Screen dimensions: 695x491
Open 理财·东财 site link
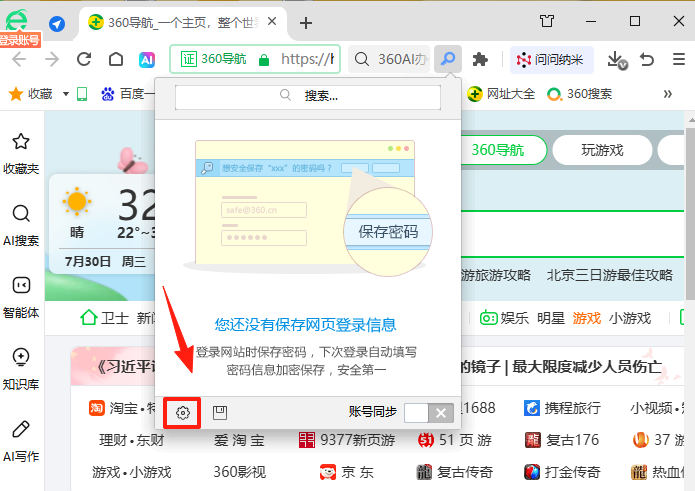pyautogui.click(x=132, y=440)
